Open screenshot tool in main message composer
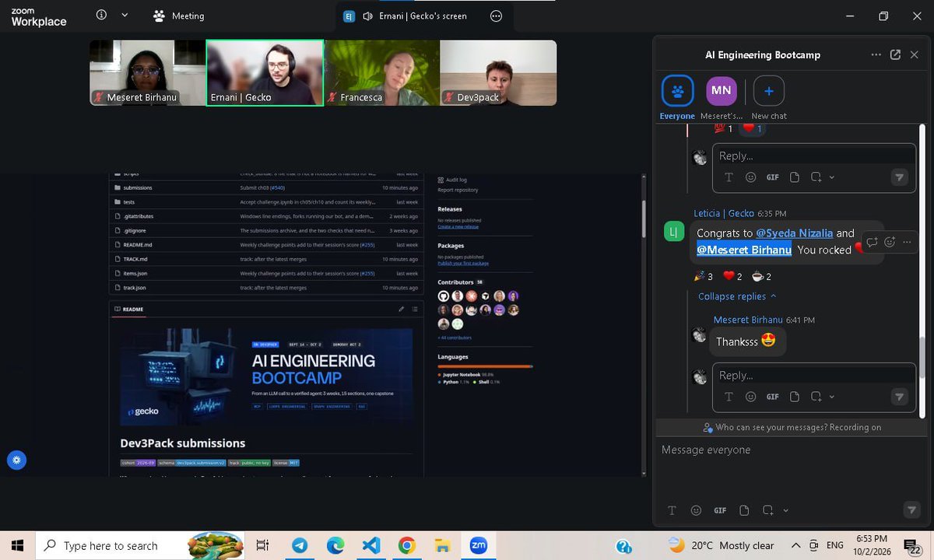The image size is (934, 560). [x=767, y=510]
